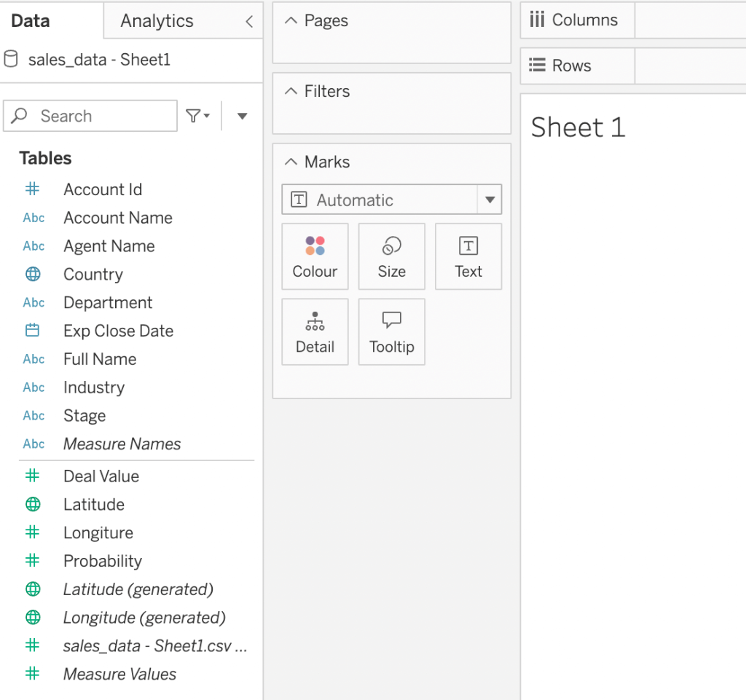Click the globe icon next to Country
The height and width of the screenshot is (700, 746).
coord(34,274)
